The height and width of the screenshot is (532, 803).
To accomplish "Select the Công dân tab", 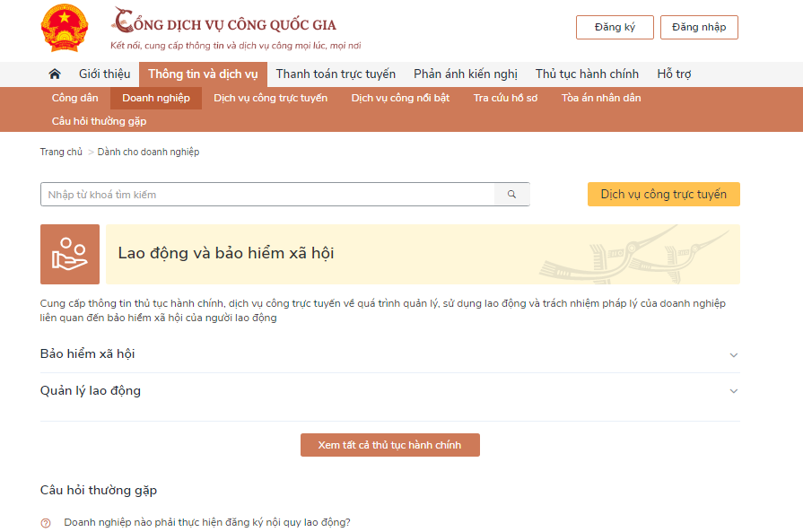I will point(75,98).
